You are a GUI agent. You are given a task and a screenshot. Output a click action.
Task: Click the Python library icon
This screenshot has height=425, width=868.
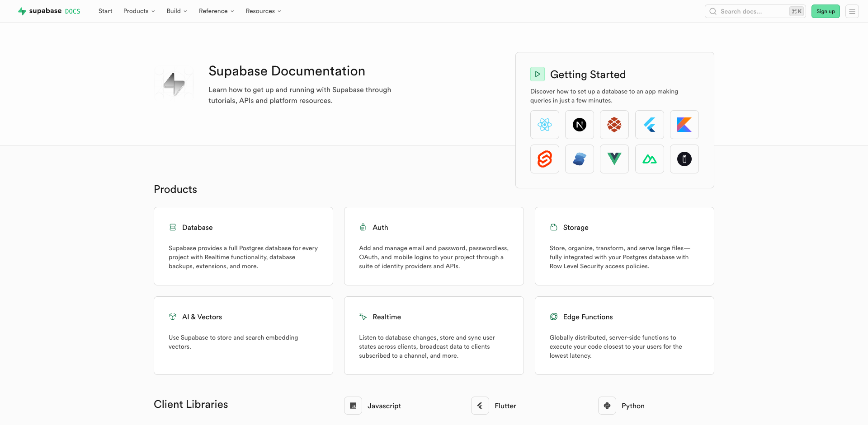(x=607, y=406)
